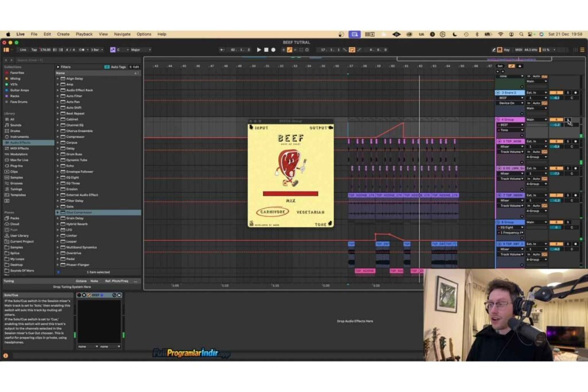This screenshot has width=588, height=392.
Task: Open the Navigate menu
Action: (122, 34)
